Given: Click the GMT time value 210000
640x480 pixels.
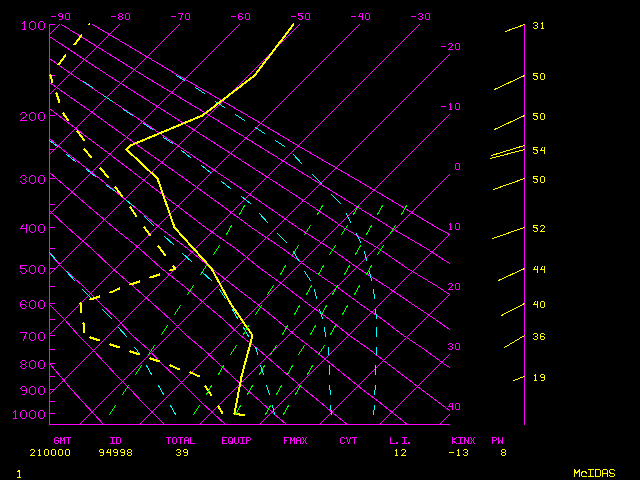Looking at the screenshot, I should click(x=63, y=452).
